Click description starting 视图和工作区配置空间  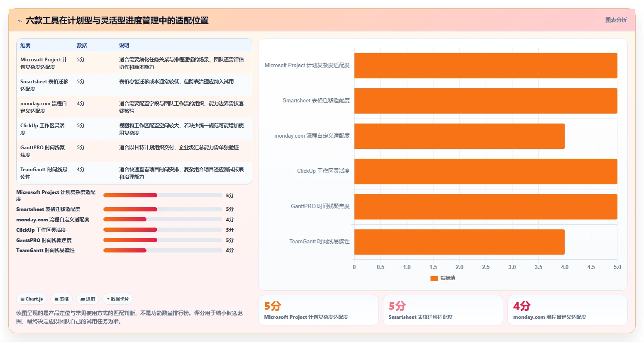(x=181, y=129)
